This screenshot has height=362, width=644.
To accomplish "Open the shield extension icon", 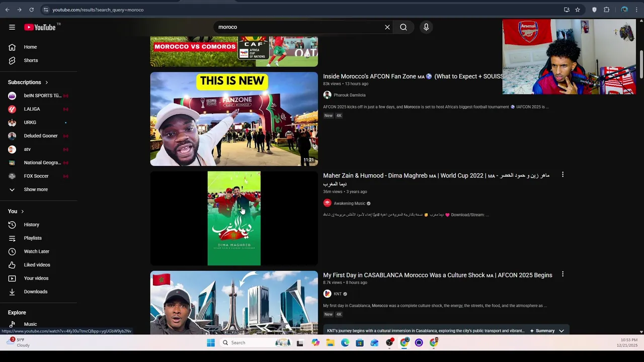I will 595,10.
